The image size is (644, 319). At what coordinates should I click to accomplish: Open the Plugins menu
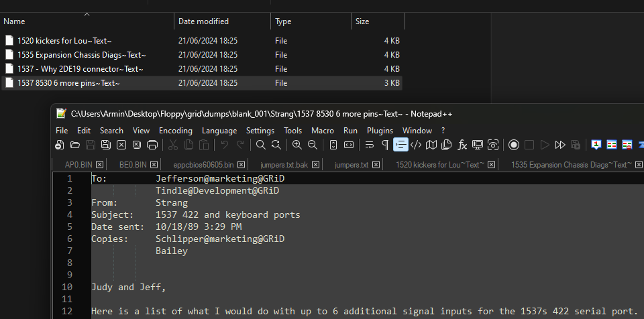click(x=380, y=131)
